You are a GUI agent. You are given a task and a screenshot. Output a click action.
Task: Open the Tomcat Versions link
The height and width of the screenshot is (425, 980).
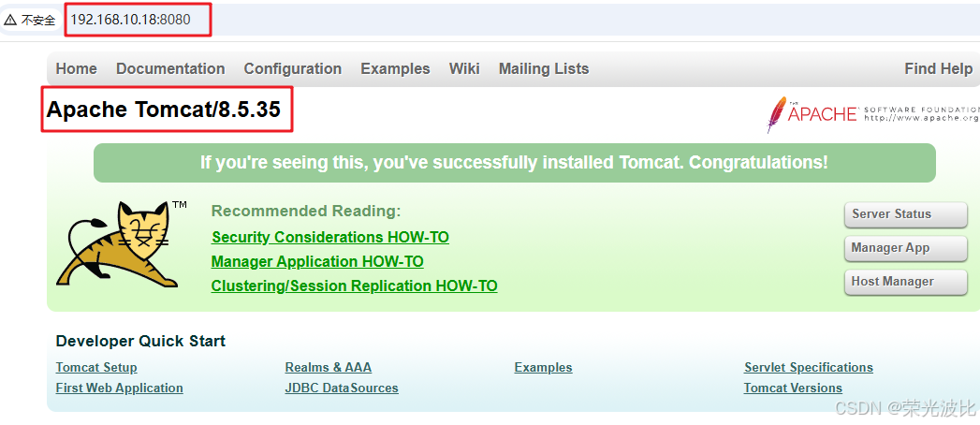tap(793, 388)
